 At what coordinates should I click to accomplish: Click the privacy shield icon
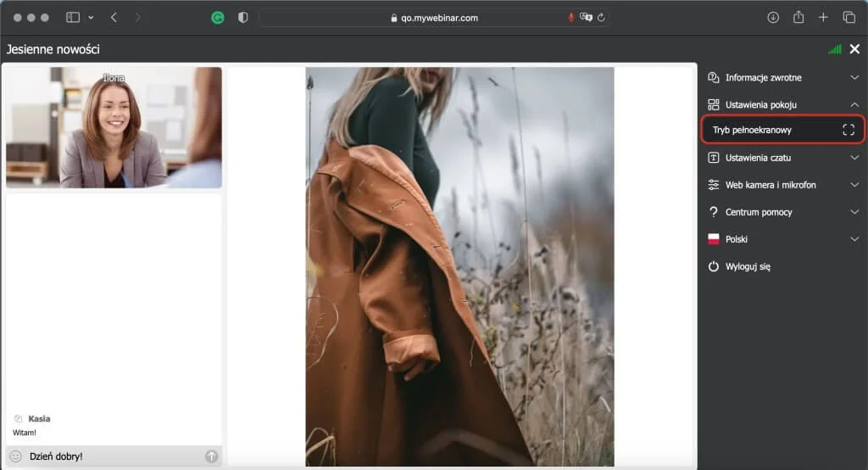pyautogui.click(x=242, y=17)
